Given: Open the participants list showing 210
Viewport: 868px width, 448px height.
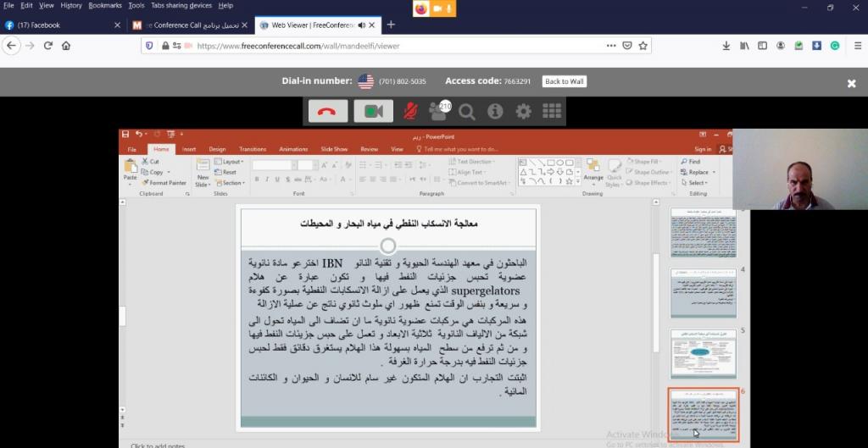Looking at the screenshot, I should click(438, 111).
